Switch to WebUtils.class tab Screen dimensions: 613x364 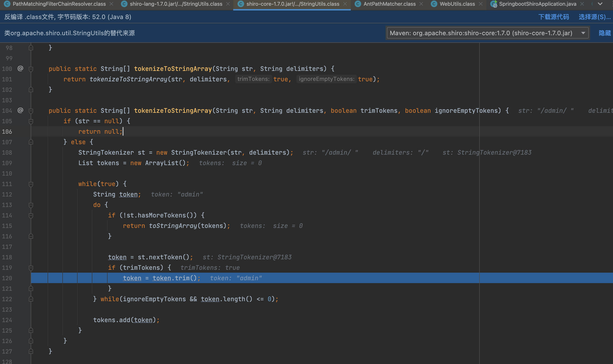[457, 4]
